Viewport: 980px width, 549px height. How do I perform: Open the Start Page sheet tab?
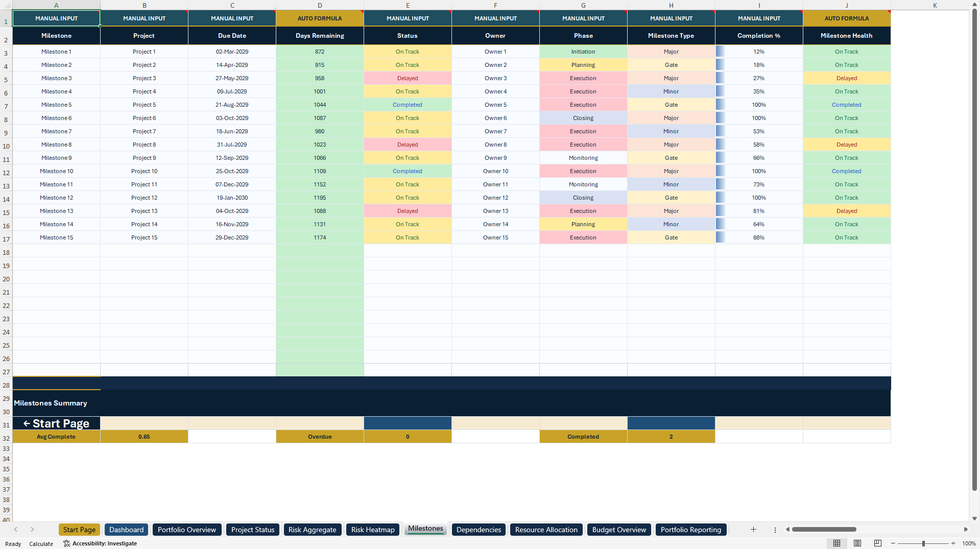click(x=79, y=530)
